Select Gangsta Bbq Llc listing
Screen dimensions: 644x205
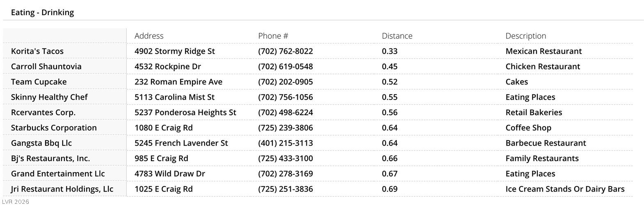click(41, 143)
